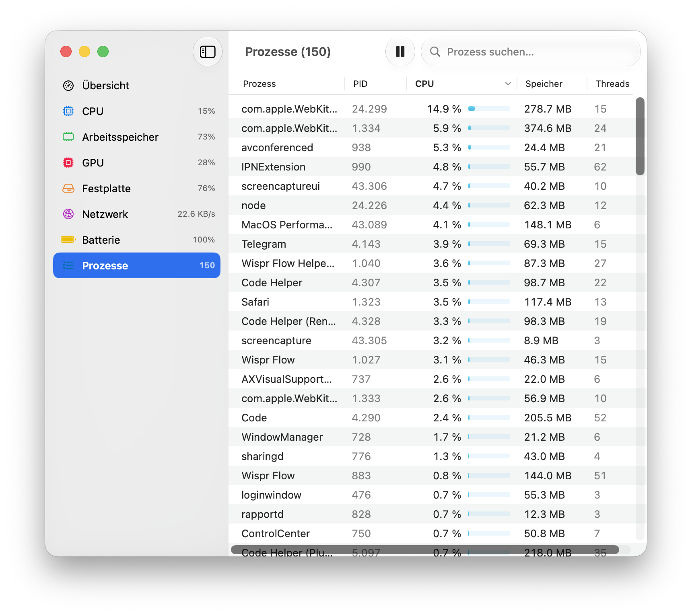
Task: Click the PID 1.333 cell
Action: tap(366, 398)
